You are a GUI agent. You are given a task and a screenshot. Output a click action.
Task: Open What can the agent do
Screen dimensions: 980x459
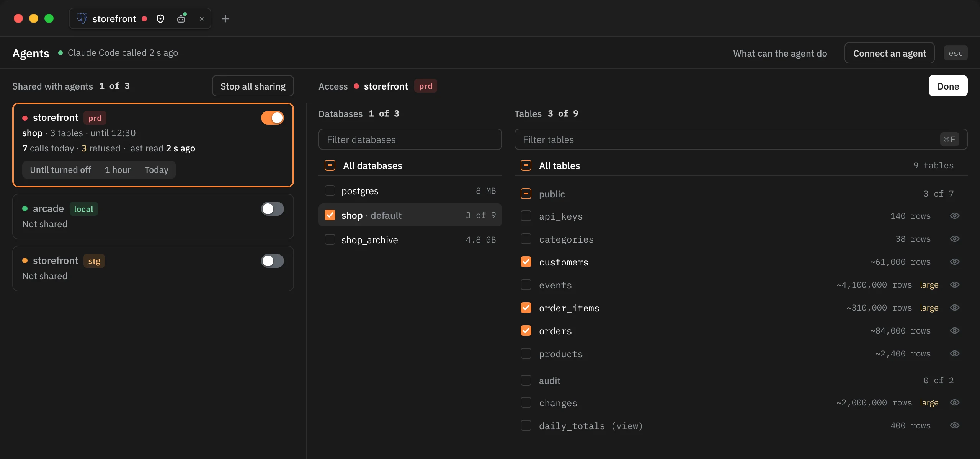pos(780,53)
